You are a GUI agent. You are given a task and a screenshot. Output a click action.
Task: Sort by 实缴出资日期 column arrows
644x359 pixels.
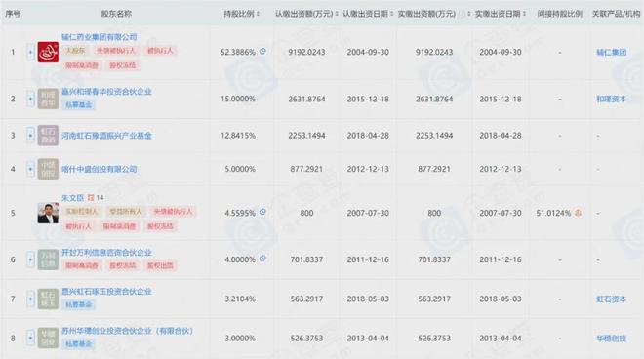pyautogui.click(x=525, y=14)
